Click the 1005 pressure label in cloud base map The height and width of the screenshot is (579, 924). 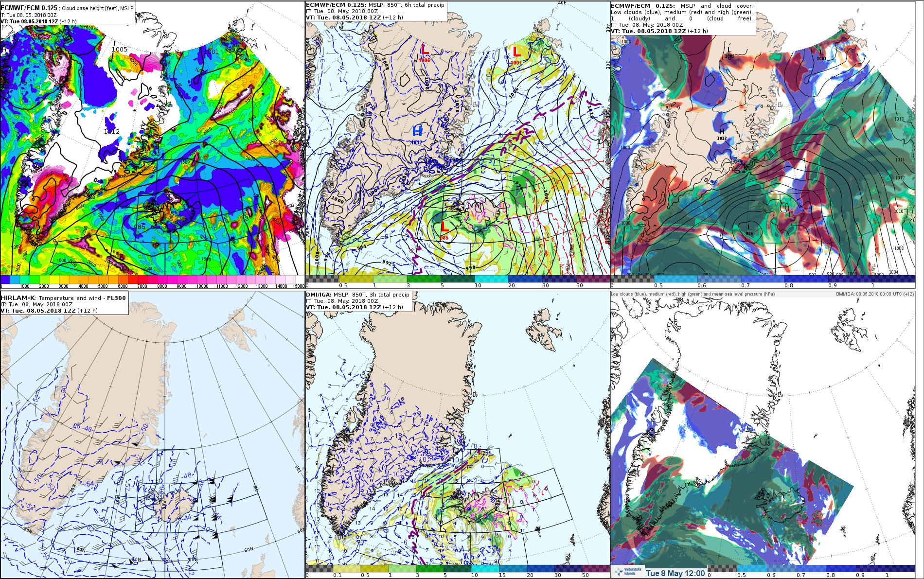[120, 49]
